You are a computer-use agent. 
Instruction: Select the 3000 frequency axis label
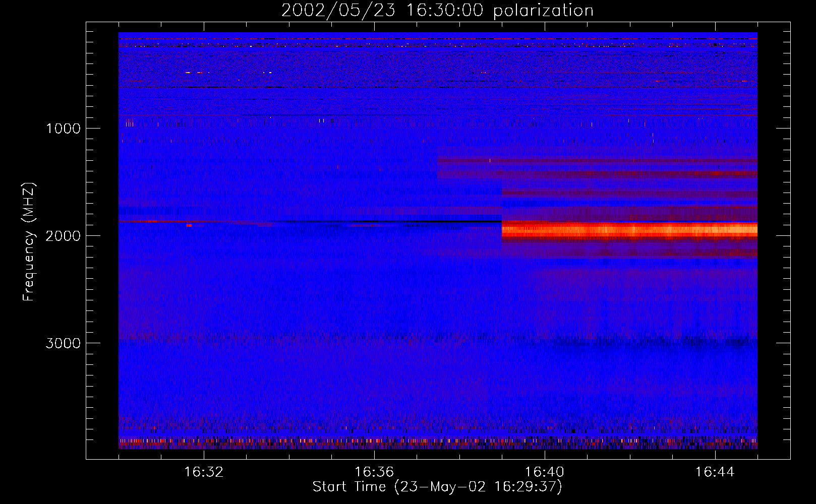tap(63, 343)
